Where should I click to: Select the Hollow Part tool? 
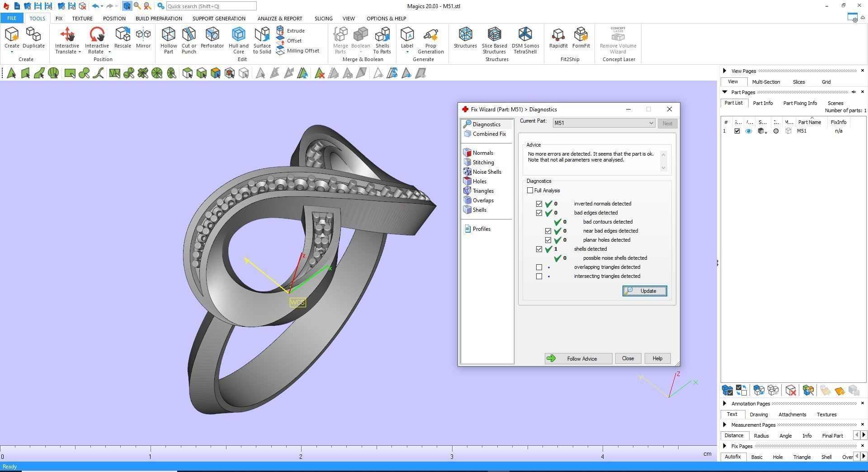[168, 40]
